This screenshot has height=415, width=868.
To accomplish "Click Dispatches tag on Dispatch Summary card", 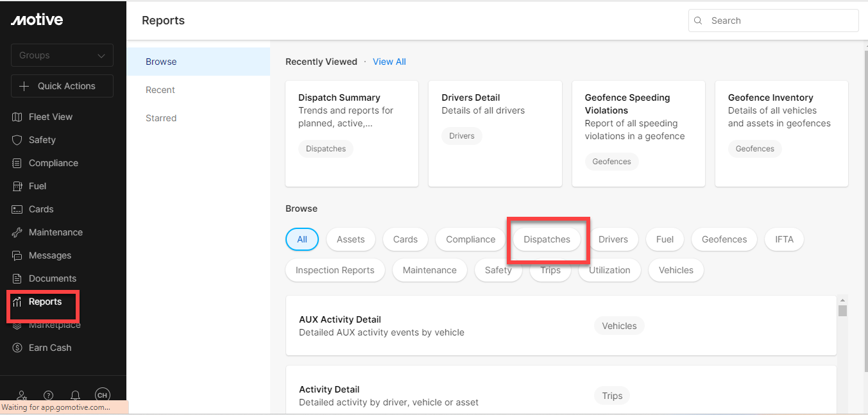I will pyautogui.click(x=326, y=149).
